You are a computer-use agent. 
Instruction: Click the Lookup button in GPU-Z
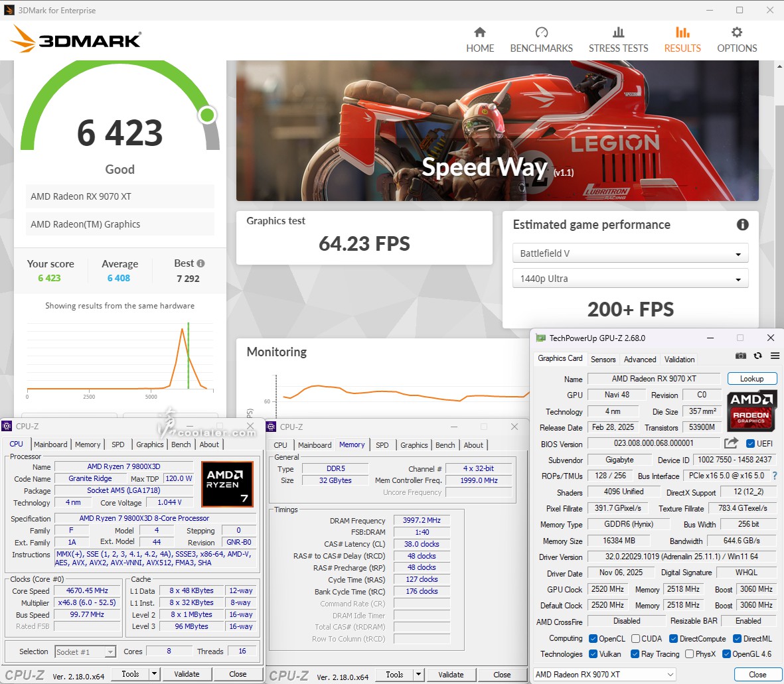coord(752,379)
